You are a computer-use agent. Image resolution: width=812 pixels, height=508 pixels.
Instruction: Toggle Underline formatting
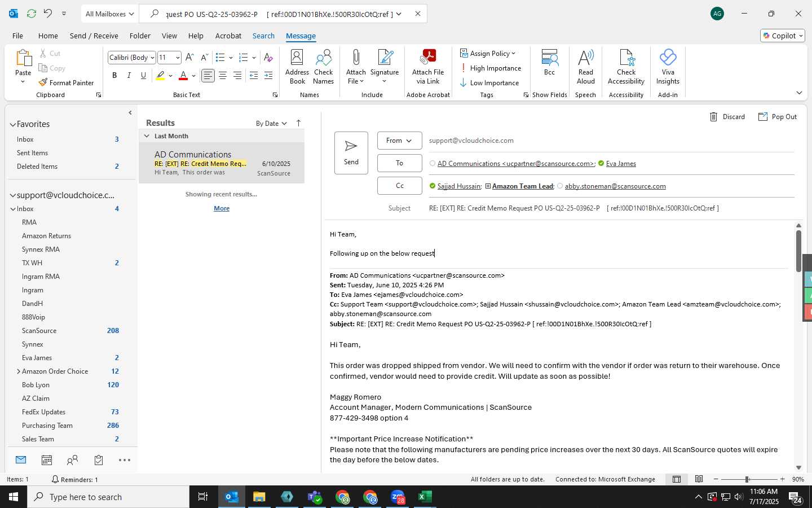[x=144, y=76]
